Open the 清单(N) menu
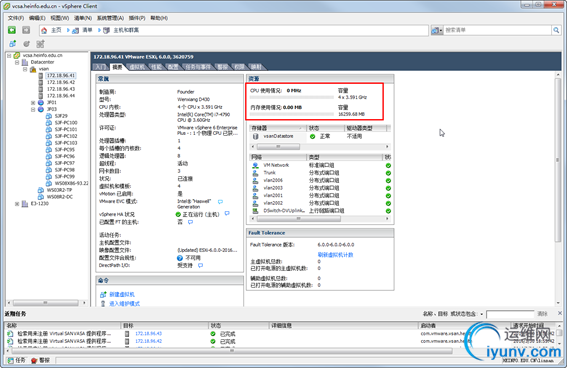Viewport: 567px width, 368px height. click(83, 18)
